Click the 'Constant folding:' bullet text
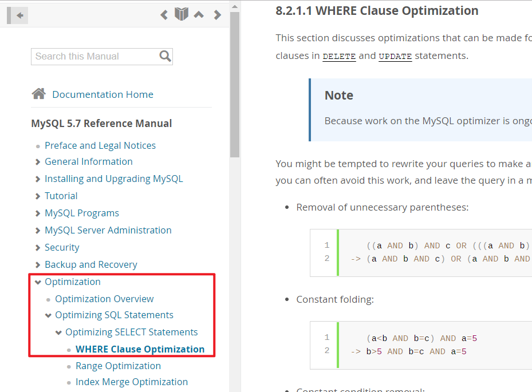 click(x=335, y=299)
